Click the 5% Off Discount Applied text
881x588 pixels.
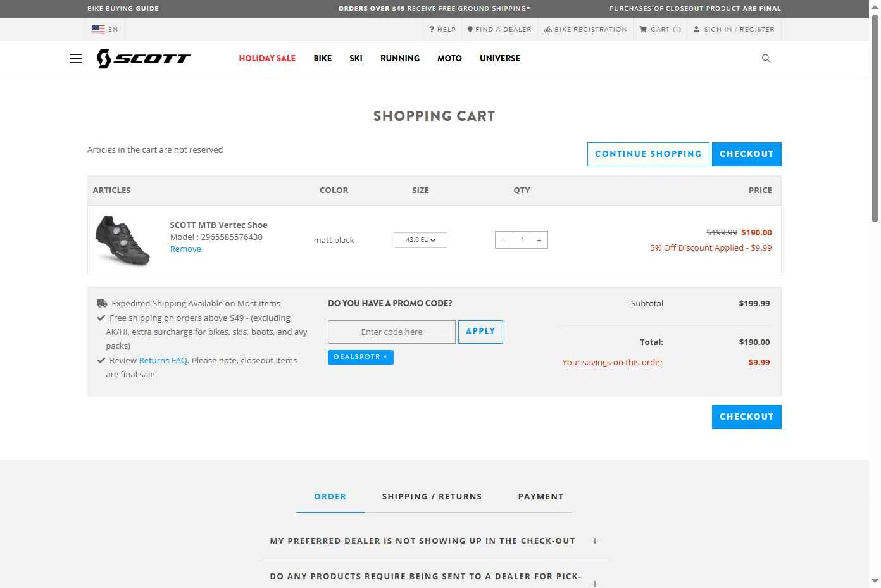tap(711, 248)
